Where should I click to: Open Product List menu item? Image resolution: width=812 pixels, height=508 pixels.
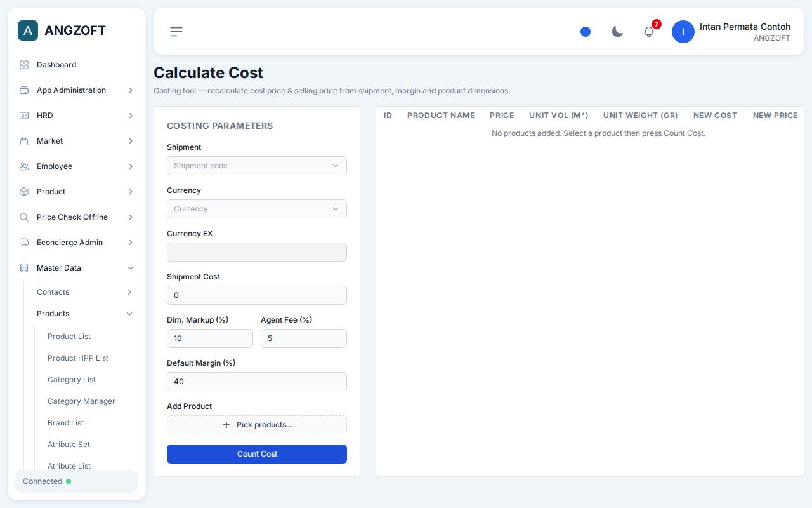pyautogui.click(x=69, y=337)
